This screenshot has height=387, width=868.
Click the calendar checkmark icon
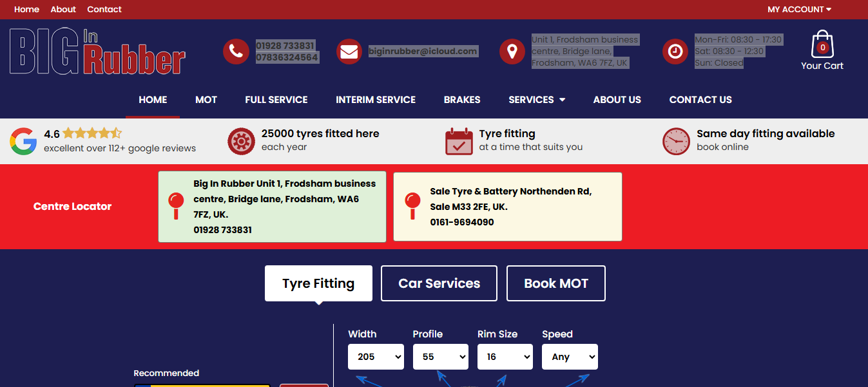[x=459, y=141]
